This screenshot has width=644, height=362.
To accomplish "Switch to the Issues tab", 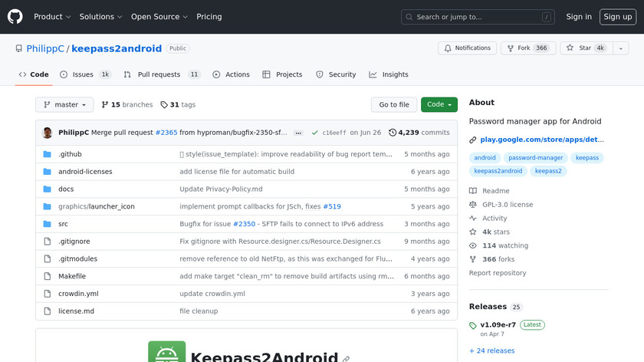I will (85, 74).
